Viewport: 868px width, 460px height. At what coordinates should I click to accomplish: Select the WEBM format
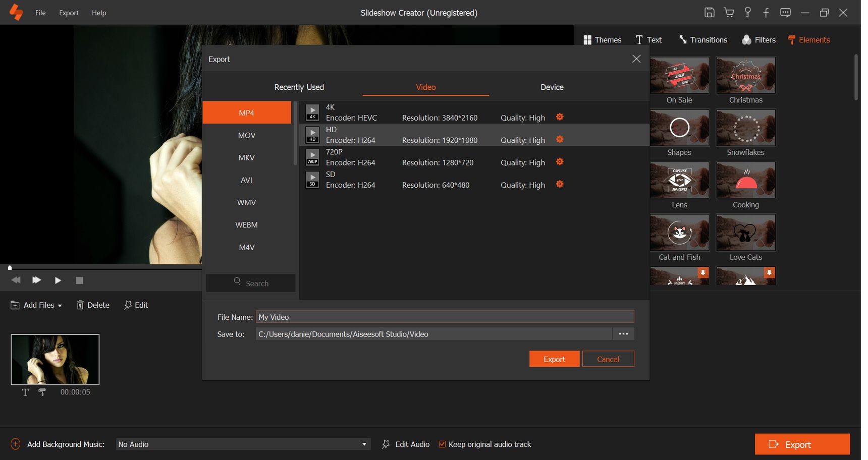[x=247, y=225]
